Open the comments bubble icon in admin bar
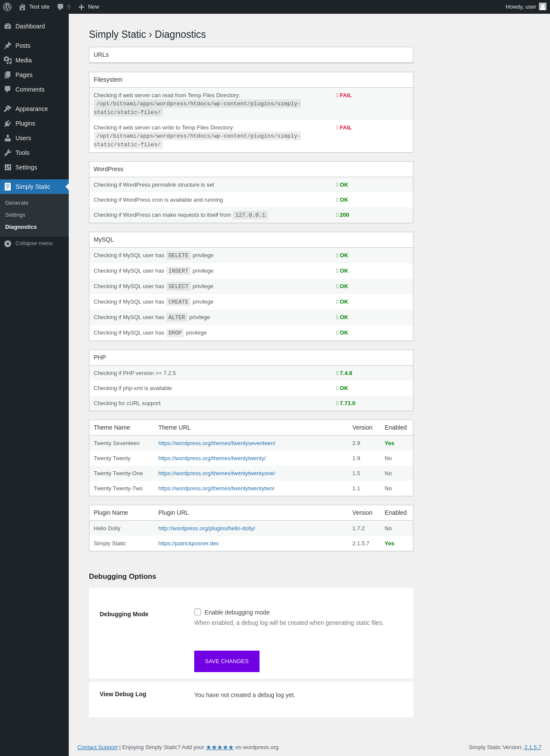 point(60,7)
